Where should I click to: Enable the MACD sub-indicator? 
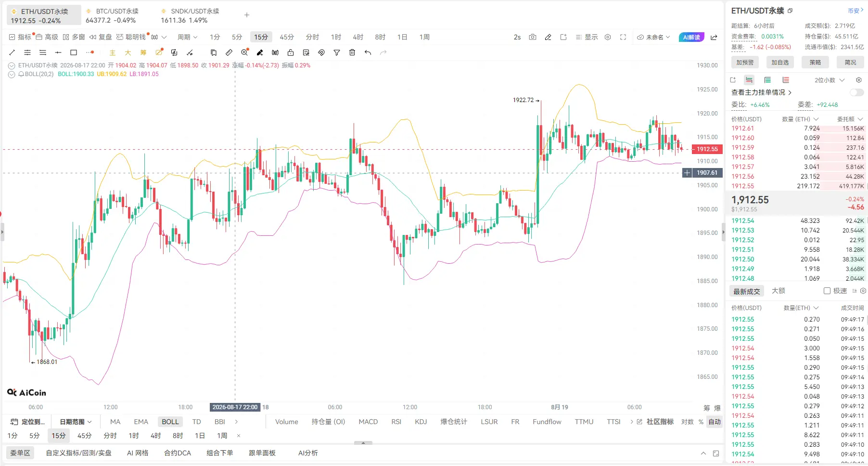click(368, 422)
